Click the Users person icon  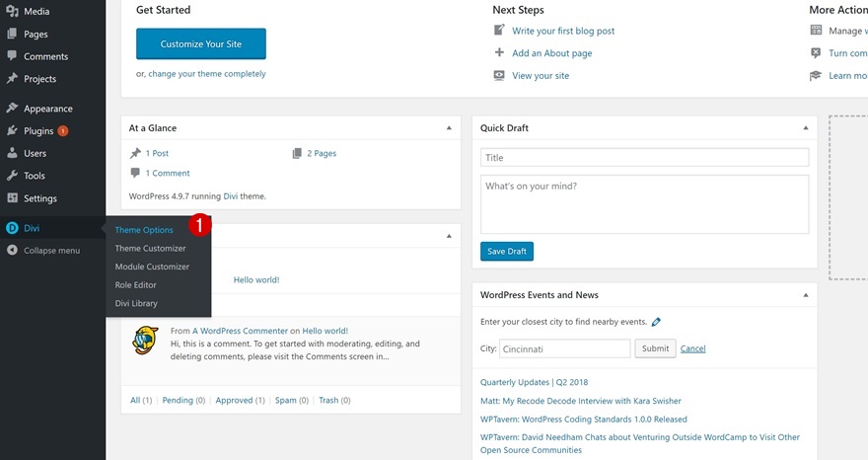coord(12,153)
